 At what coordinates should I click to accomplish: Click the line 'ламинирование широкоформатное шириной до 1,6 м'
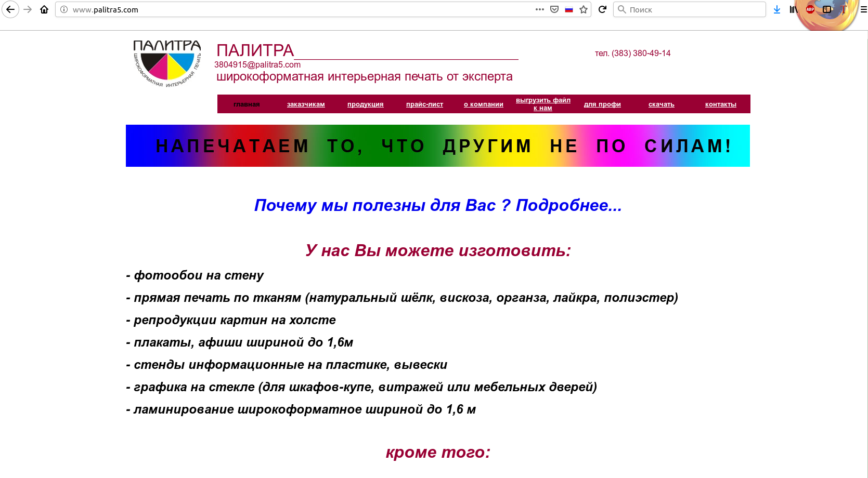[x=301, y=409]
